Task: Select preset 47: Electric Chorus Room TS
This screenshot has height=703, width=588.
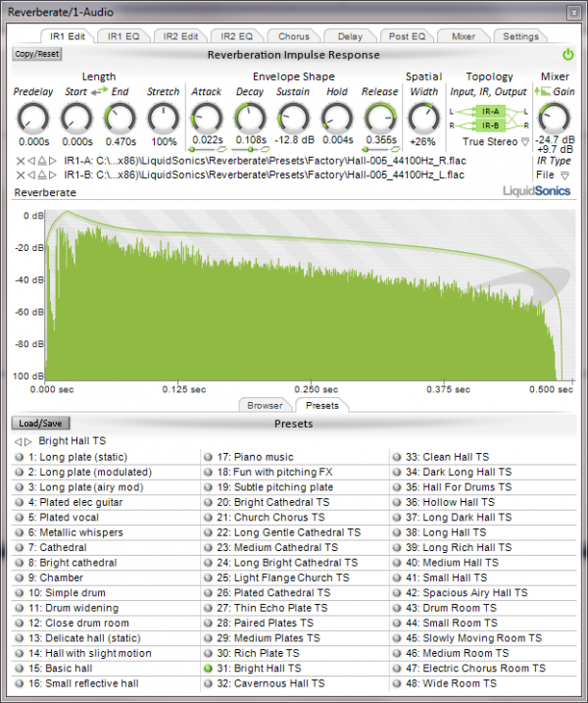Action: point(483,669)
